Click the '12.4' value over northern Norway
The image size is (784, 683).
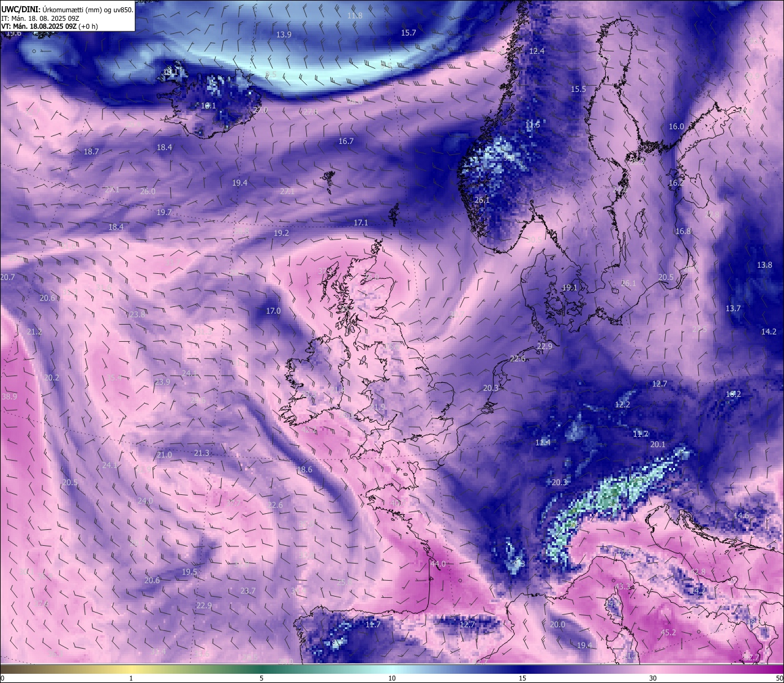(x=537, y=51)
